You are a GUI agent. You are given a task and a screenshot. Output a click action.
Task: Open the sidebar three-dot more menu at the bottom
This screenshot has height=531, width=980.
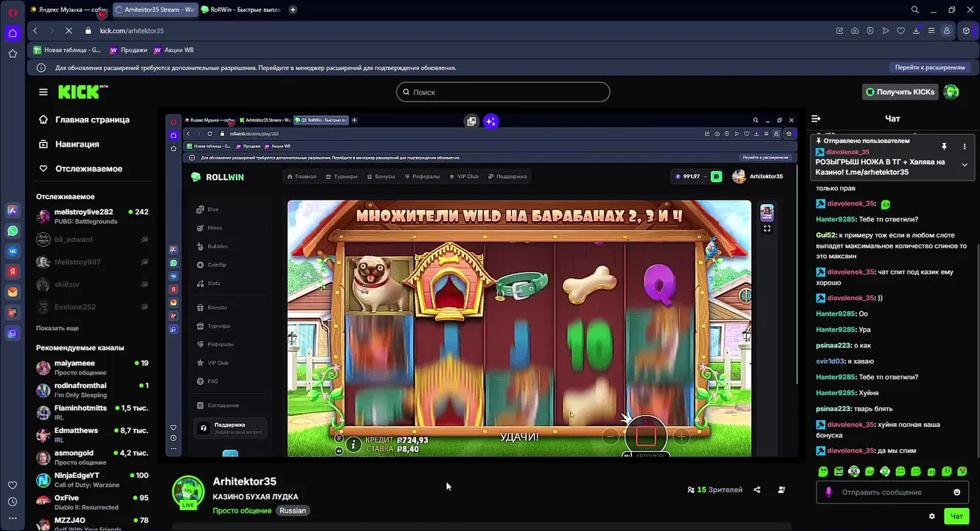[13, 518]
